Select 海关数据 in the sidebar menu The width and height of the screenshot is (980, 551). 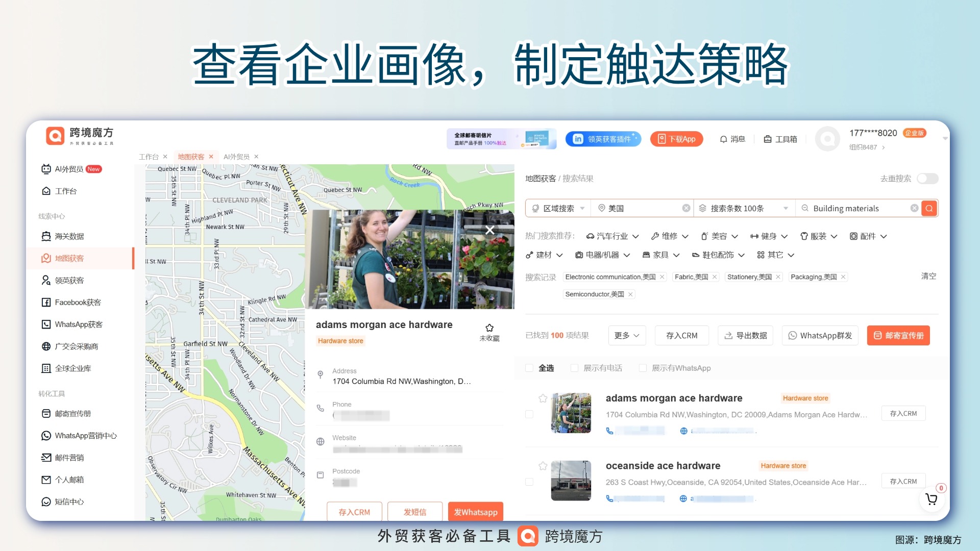point(69,236)
